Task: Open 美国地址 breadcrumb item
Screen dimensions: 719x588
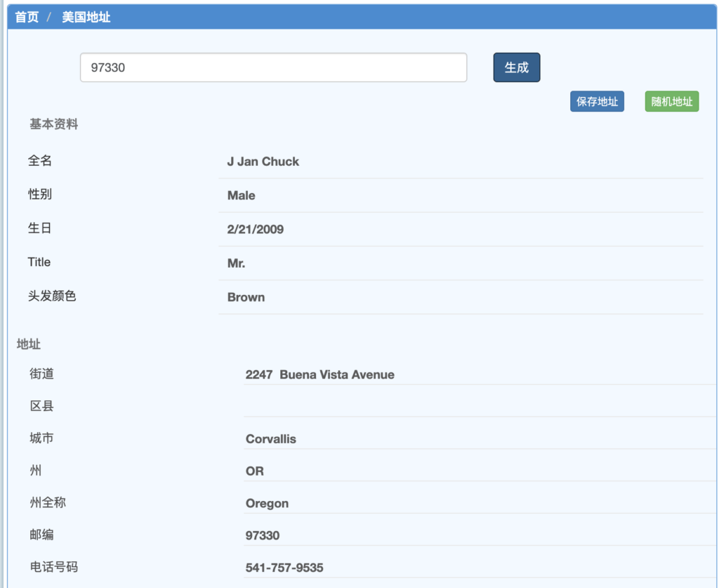Action: [x=86, y=18]
